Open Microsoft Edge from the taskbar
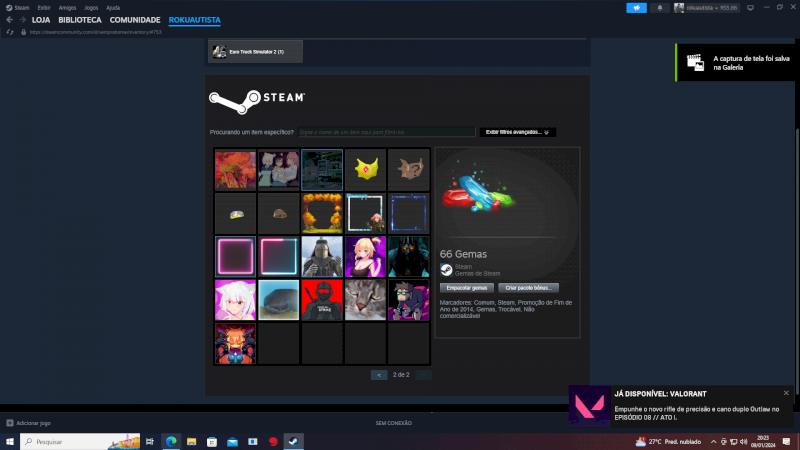The width and height of the screenshot is (800, 450). 171,441
